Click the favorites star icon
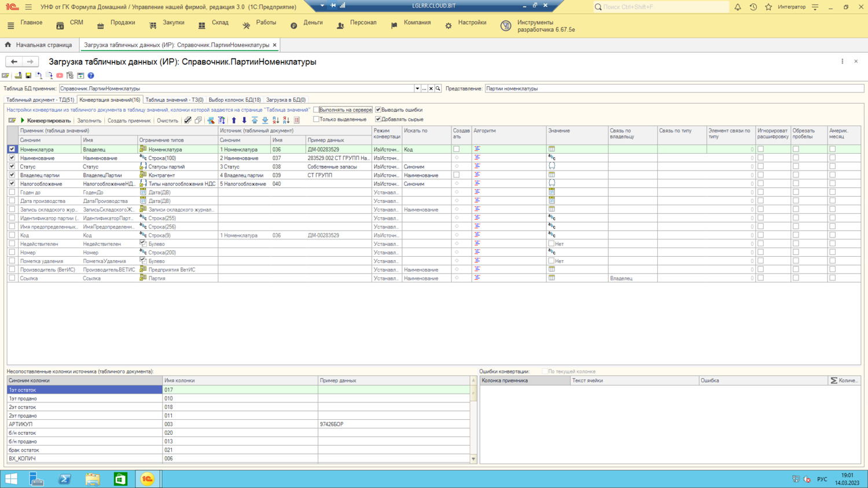The width and height of the screenshot is (868, 488). [x=768, y=7]
